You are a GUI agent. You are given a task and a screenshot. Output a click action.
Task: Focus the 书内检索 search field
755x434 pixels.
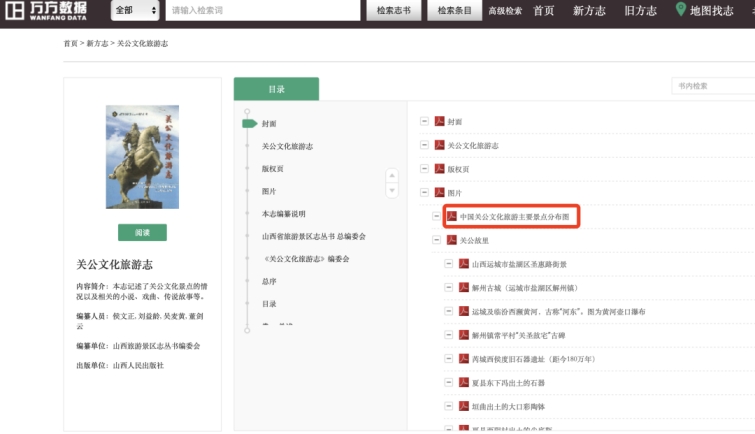pos(711,86)
